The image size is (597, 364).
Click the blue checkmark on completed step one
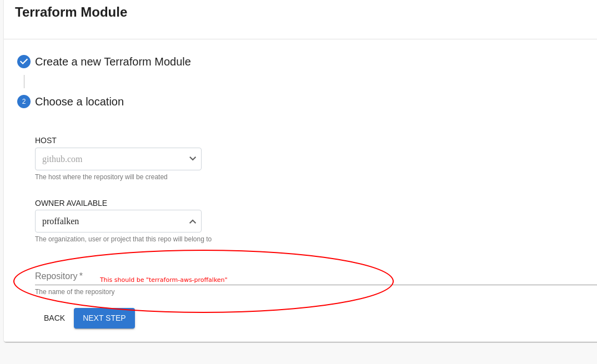(x=23, y=62)
